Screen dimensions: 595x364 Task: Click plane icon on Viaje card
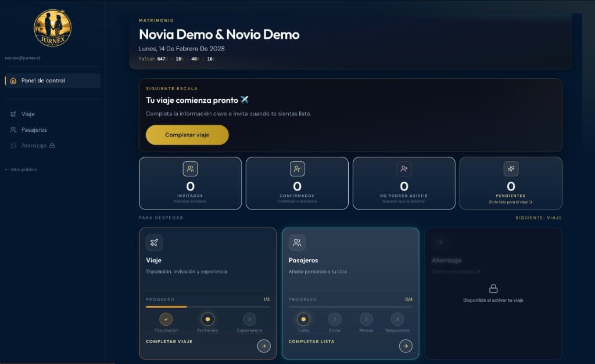pyautogui.click(x=154, y=243)
